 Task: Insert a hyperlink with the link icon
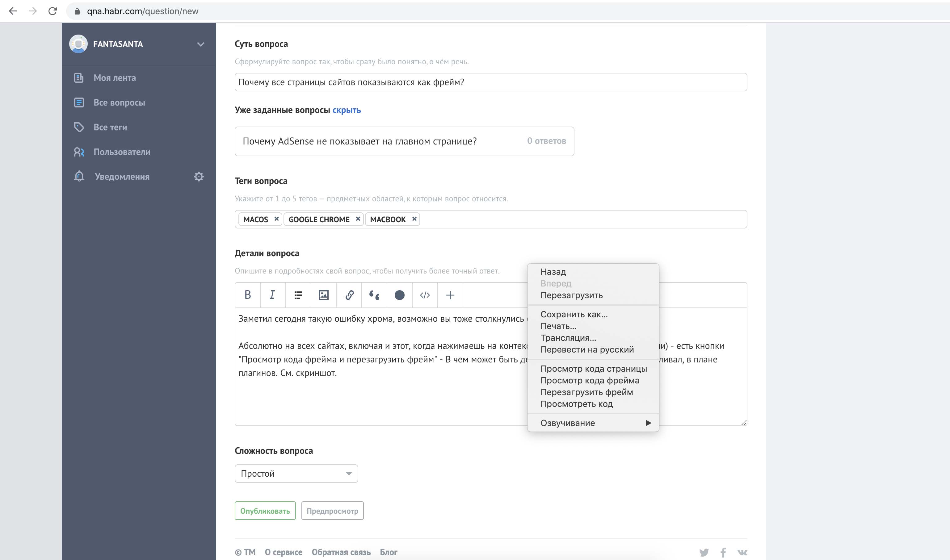(x=349, y=295)
